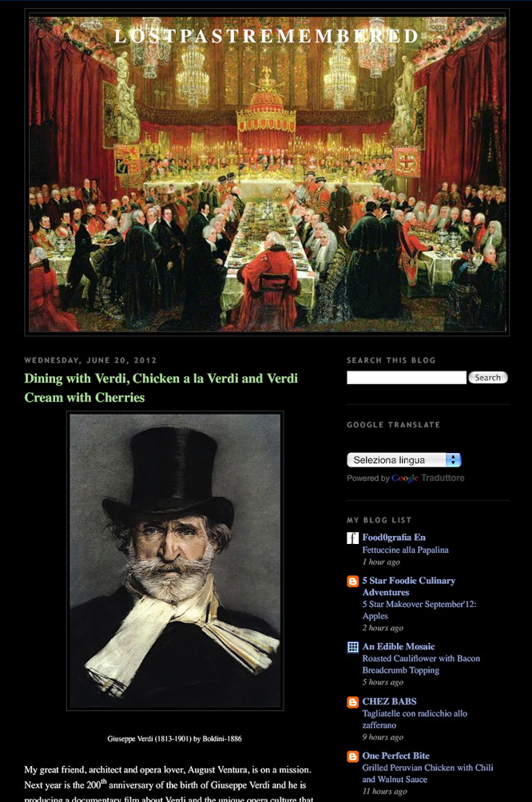Viewport: 532px width, 802px height.
Task: Open 5 Star Foodie Culinary Adventures blog
Action: click(409, 586)
